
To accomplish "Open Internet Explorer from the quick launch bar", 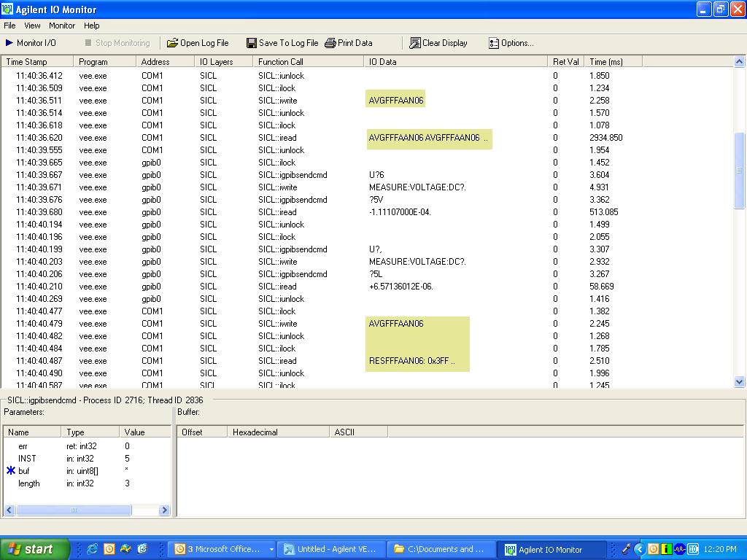I will click(93, 549).
